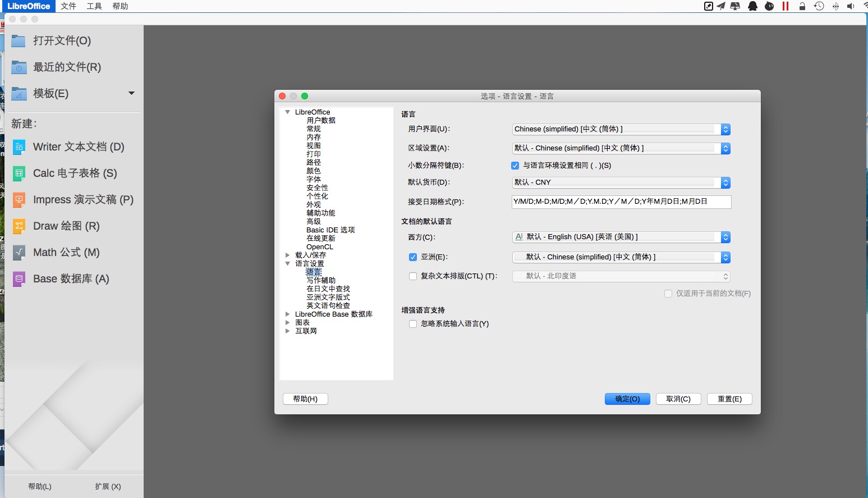Click the display monitor icon in the menu bar

pyautogui.click(x=735, y=6)
